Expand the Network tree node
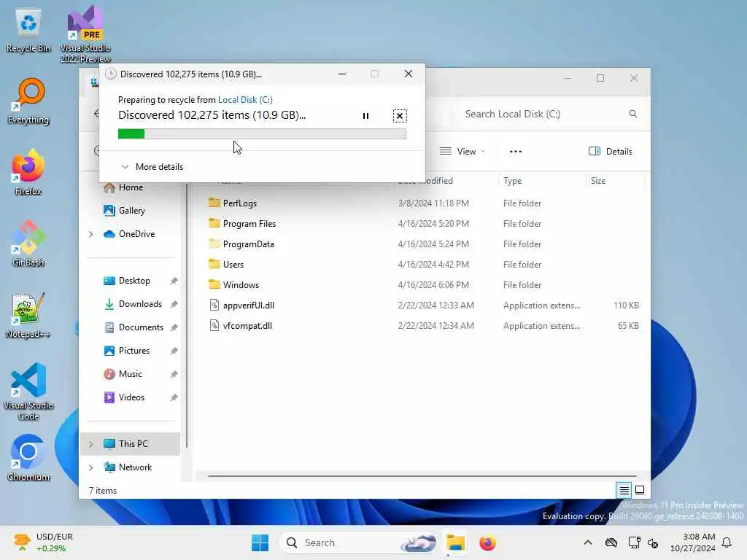 [91, 467]
